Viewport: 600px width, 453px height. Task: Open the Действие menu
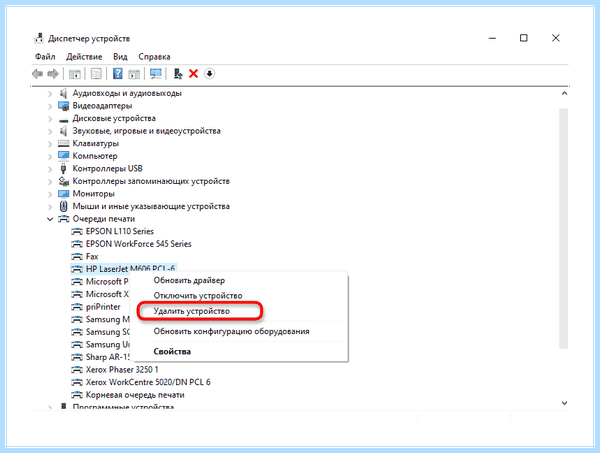84,57
